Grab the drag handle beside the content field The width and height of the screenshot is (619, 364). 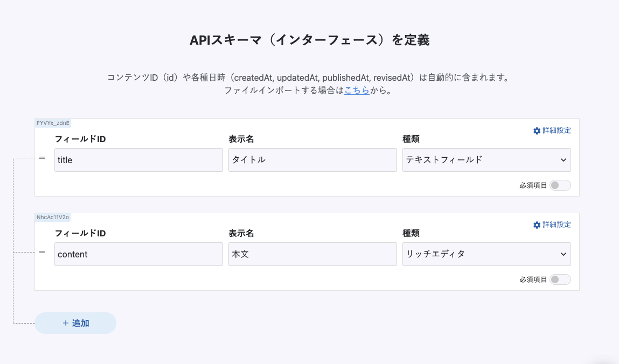(42, 252)
